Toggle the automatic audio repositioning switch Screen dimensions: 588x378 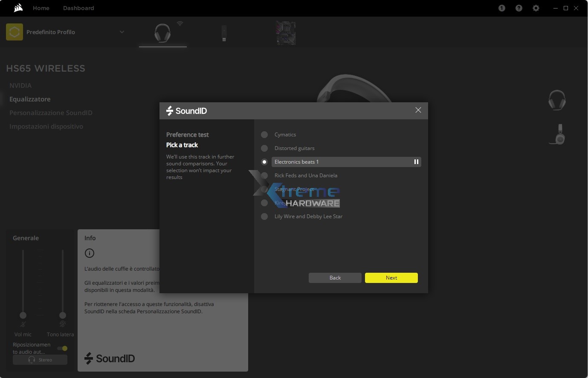click(x=62, y=348)
